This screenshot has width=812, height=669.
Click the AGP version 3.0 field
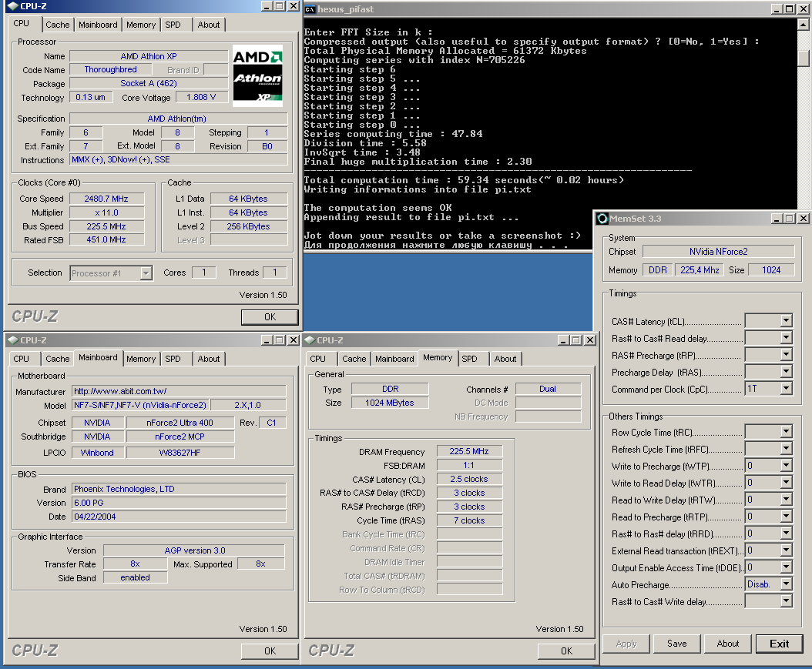tap(194, 550)
